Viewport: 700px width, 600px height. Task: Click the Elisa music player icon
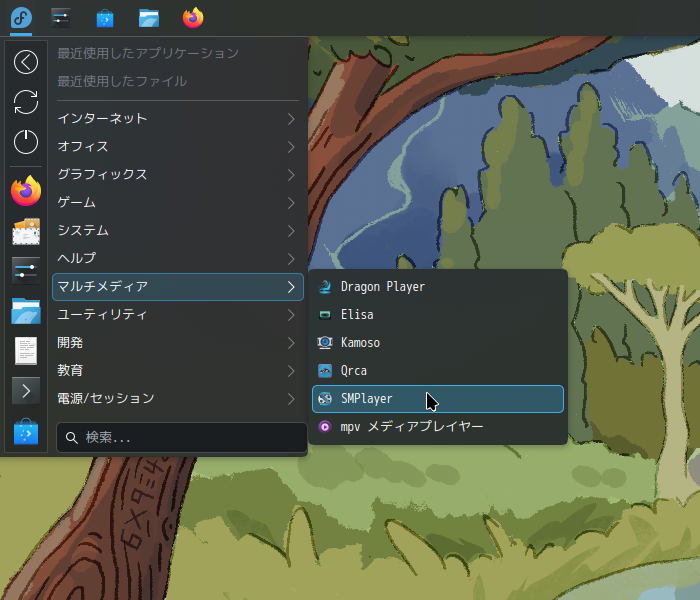point(325,315)
